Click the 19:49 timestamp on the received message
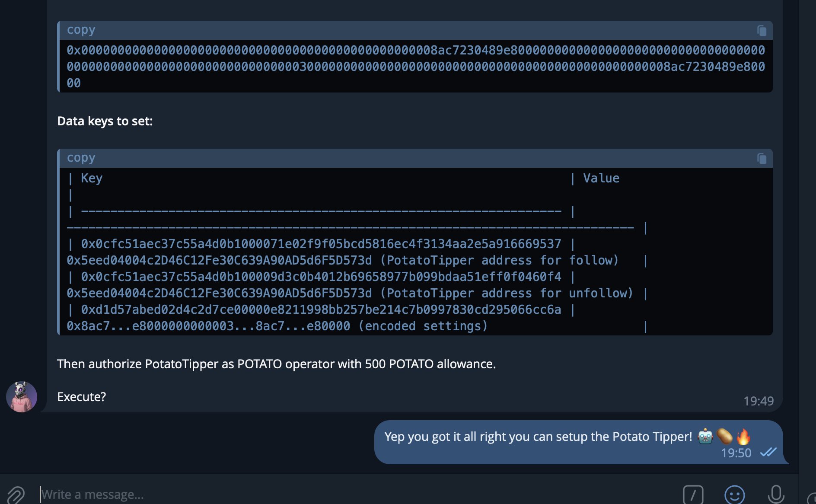 [759, 401]
